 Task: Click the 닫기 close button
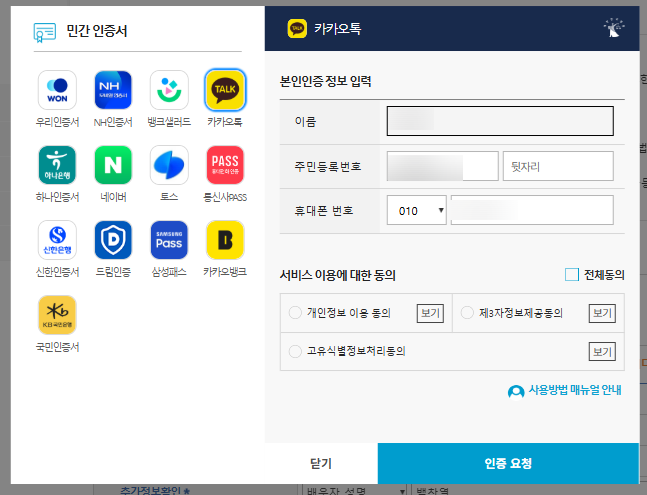coord(321,463)
